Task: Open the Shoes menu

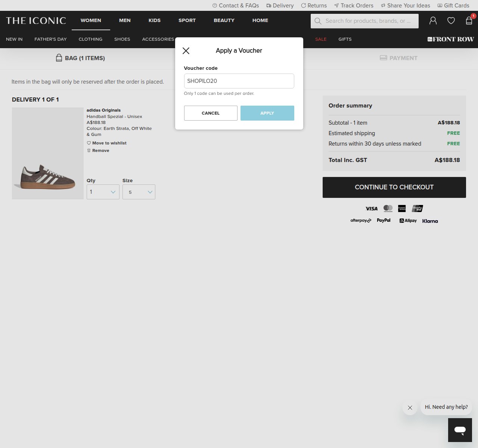Action: [x=122, y=39]
